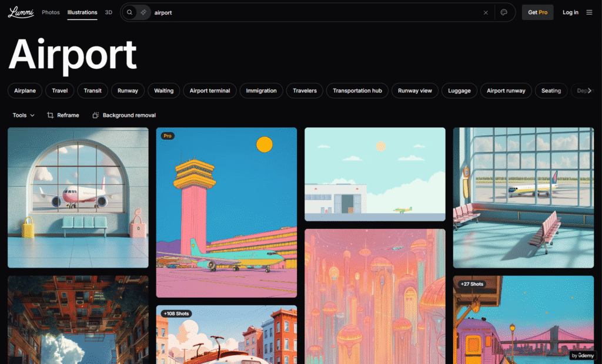This screenshot has width=602, height=364.
Task: Open the upward-view brick buildings illustration
Action: pos(78,320)
